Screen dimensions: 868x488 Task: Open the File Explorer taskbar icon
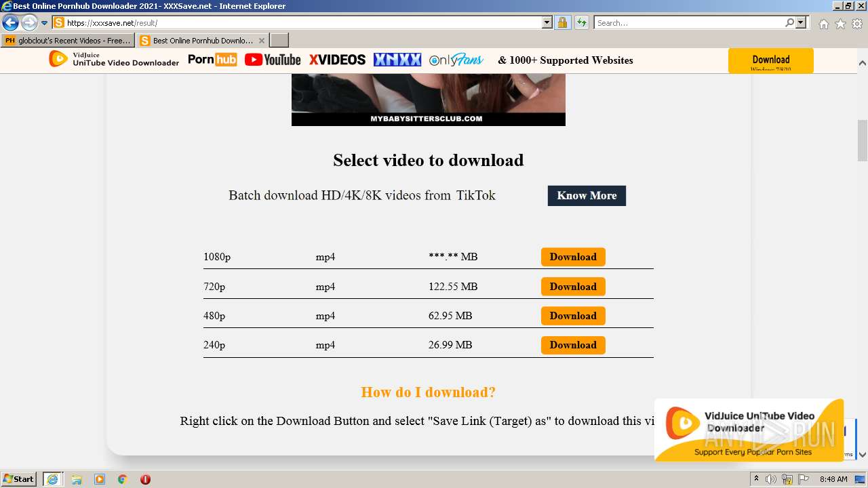click(x=77, y=479)
